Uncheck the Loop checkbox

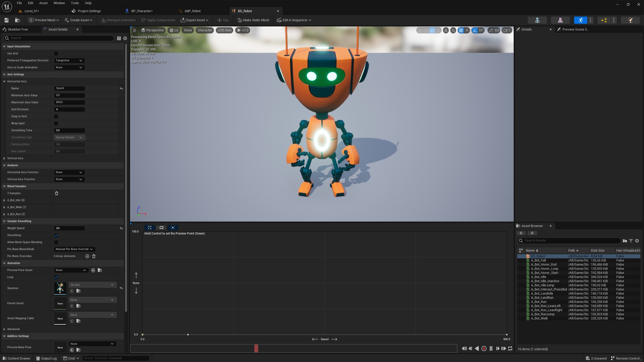56,277
